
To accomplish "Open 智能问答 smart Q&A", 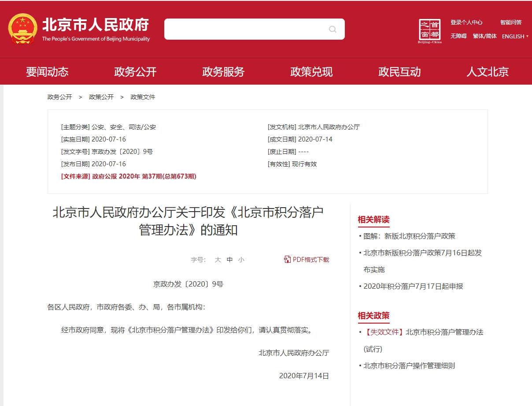I will 511,22.
